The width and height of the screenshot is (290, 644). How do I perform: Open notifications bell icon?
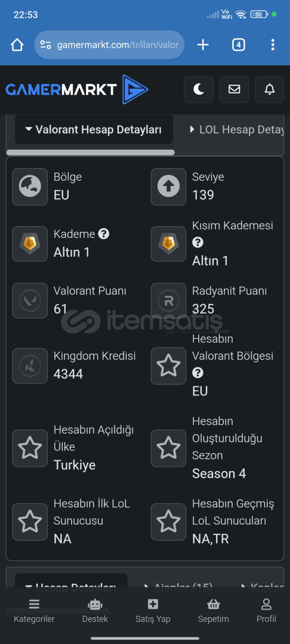pyautogui.click(x=270, y=89)
